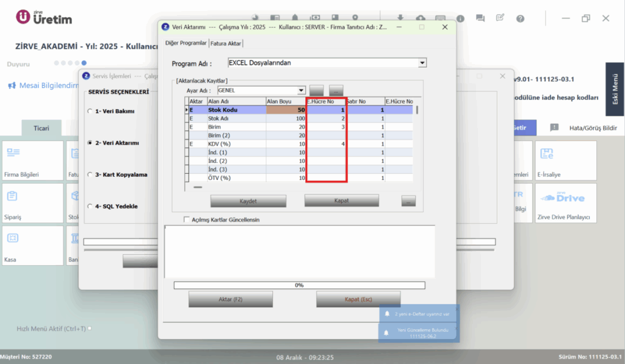Click the ellipsis button next to Ayar Adı

[x=336, y=90]
